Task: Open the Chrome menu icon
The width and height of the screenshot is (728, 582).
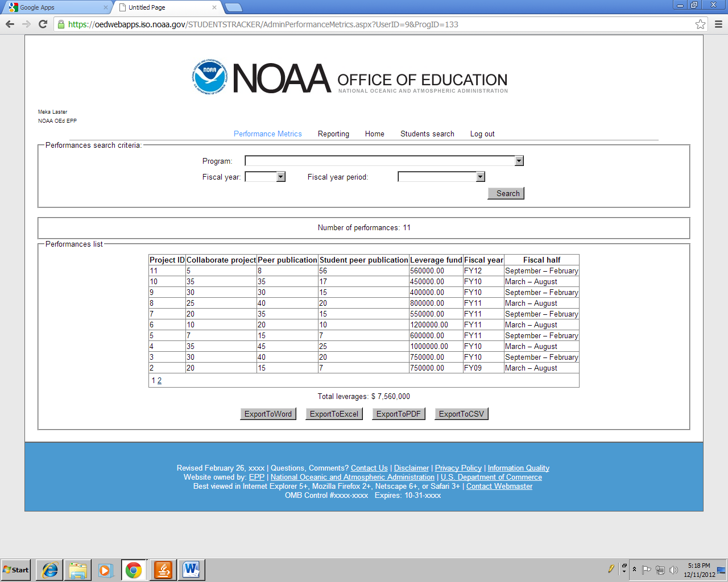Action: 718,24
